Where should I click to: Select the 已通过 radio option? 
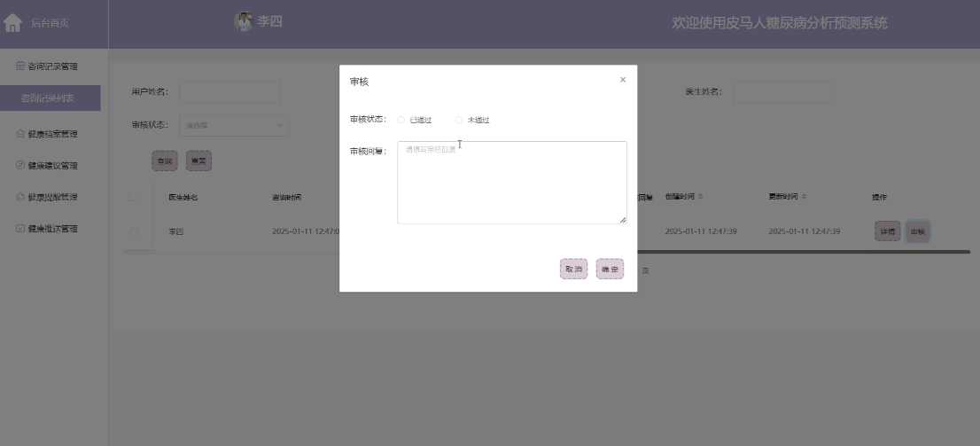pyautogui.click(x=401, y=120)
